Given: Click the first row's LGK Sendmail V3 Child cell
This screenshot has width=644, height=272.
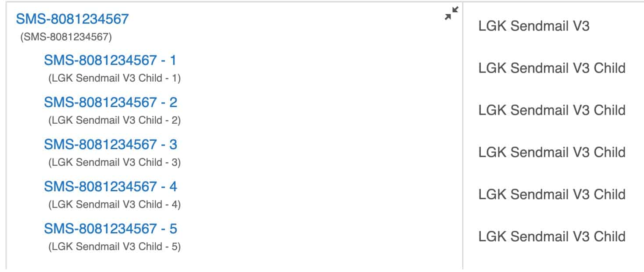Looking at the screenshot, I should click(x=552, y=68).
